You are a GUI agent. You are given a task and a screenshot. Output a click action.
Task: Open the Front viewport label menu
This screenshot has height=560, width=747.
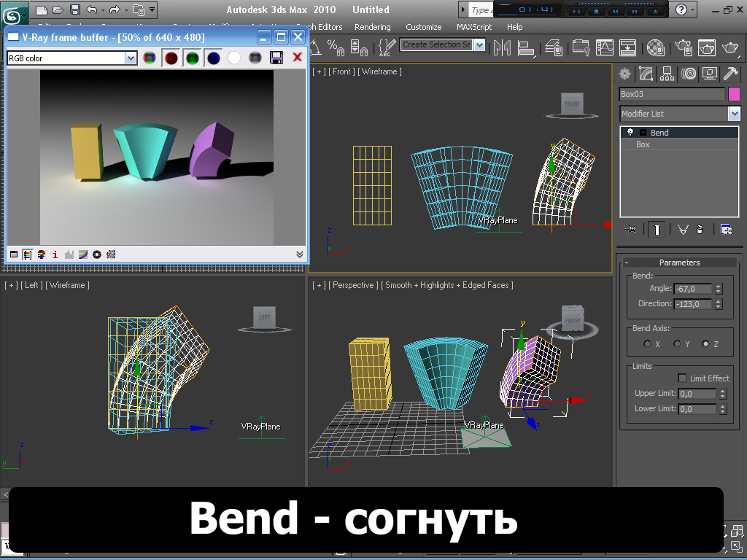[341, 71]
